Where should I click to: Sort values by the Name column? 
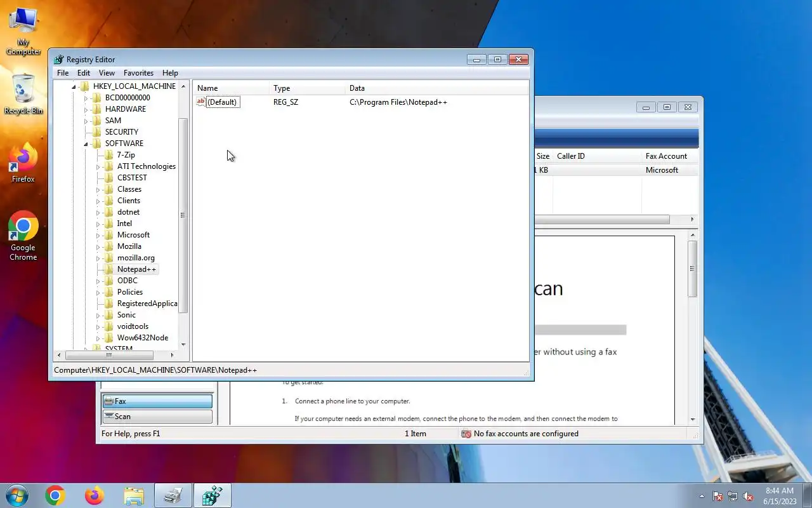[x=231, y=88]
